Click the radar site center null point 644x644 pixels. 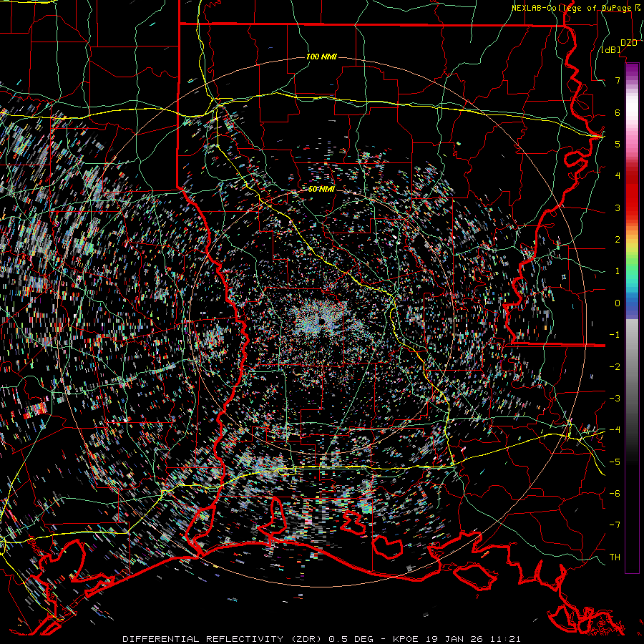click(x=323, y=321)
